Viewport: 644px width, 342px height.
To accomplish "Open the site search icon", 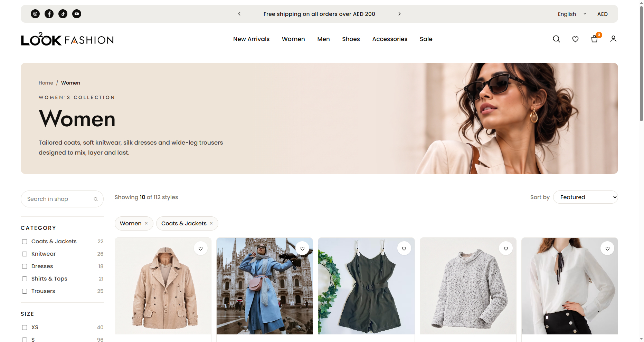I will (x=556, y=39).
